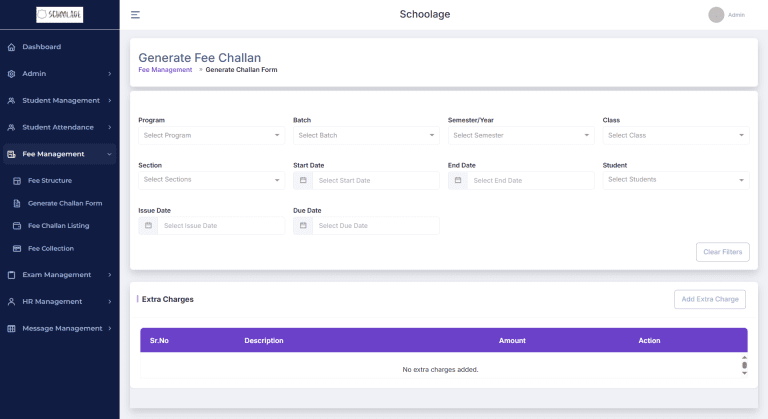Click the extra charges table scrollbar

[744, 365]
